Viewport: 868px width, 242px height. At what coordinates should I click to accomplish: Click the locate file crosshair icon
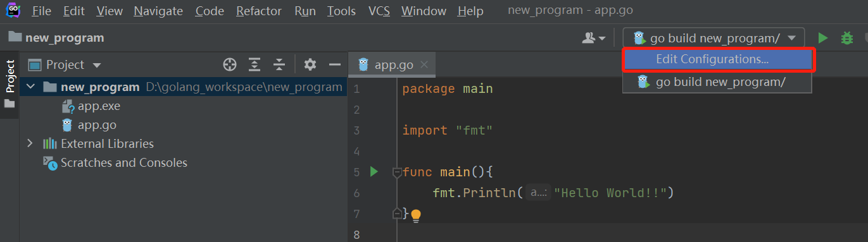coord(230,64)
